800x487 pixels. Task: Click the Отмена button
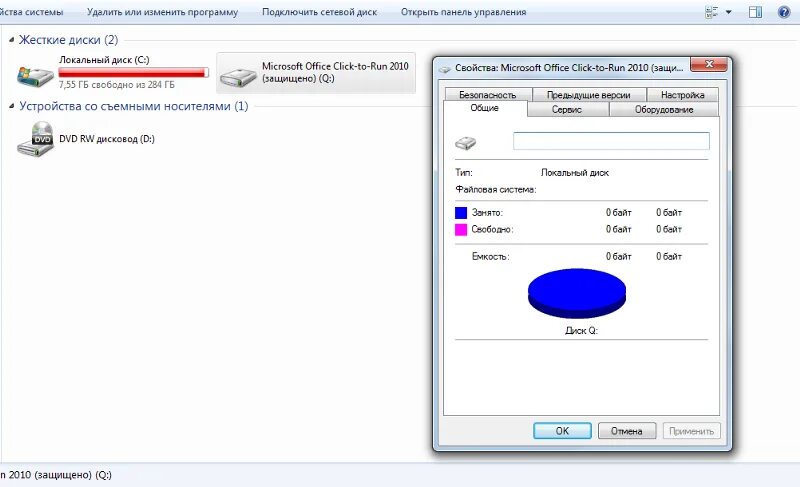[x=627, y=431]
